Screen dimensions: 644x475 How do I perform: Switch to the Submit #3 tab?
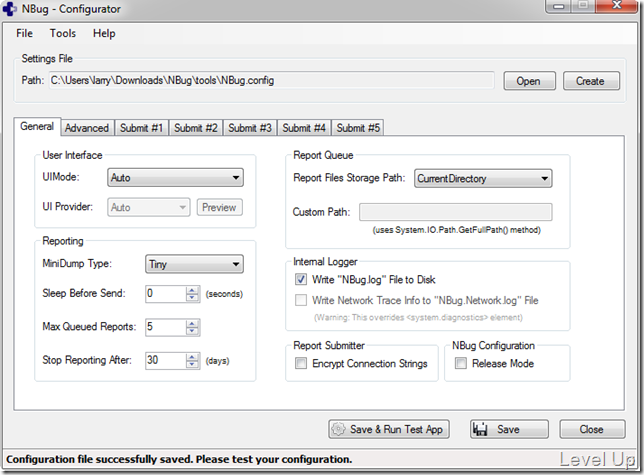pyautogui.click(x=250, y=128)
